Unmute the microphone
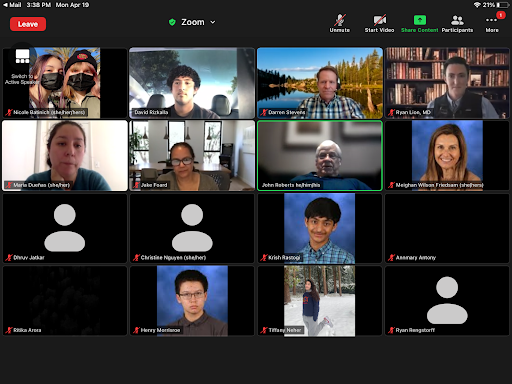512x384 pixels. pos(340,24)
